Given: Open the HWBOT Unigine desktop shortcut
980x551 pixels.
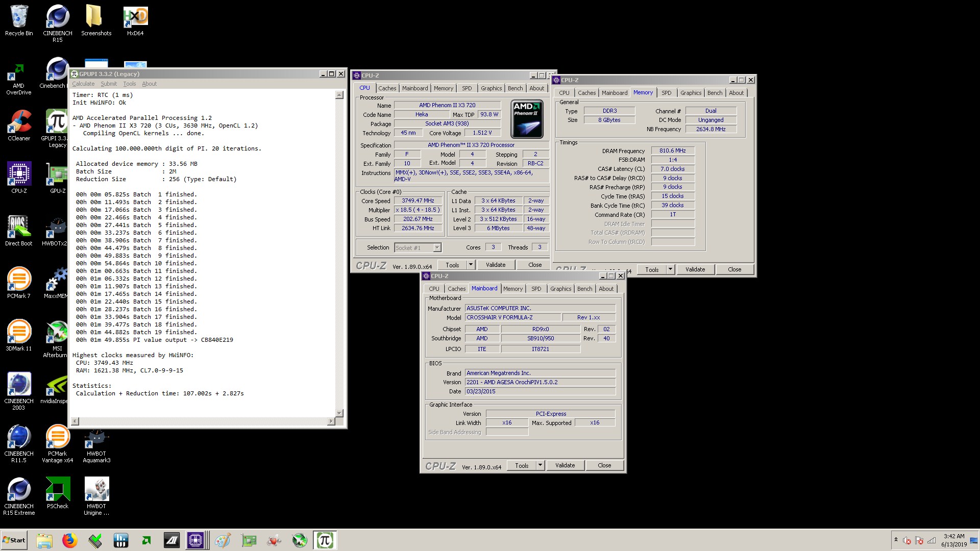Looking at the screenshot, I should click(x=96, y=496).
